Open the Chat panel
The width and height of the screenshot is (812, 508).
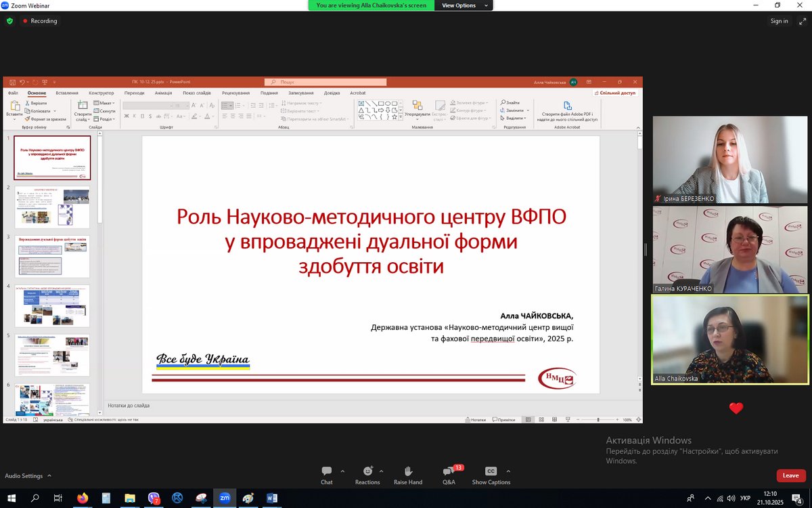327,475
